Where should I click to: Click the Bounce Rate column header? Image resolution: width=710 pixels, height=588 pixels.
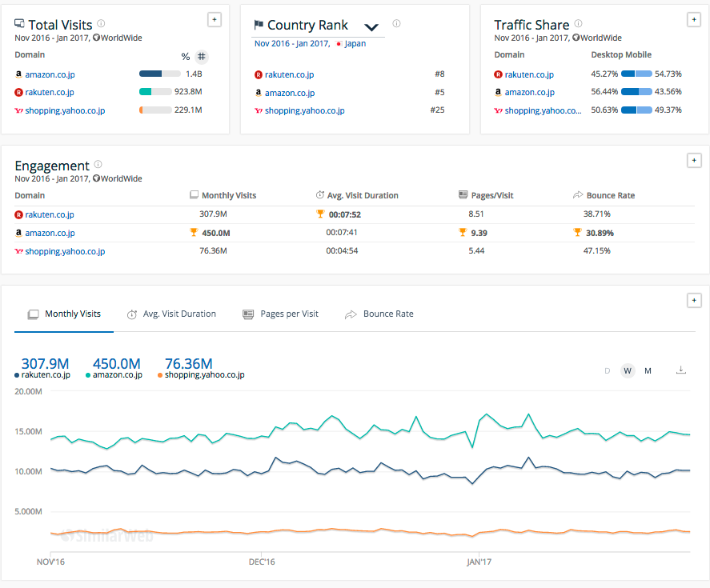pos(604,195)
